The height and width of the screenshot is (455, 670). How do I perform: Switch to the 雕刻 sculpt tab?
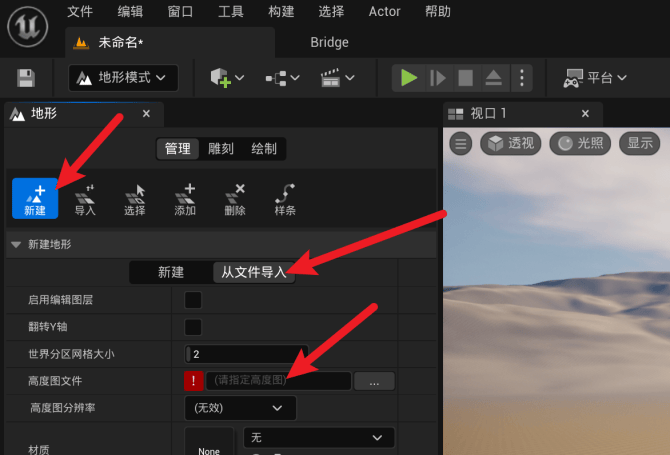coord(221,149)
